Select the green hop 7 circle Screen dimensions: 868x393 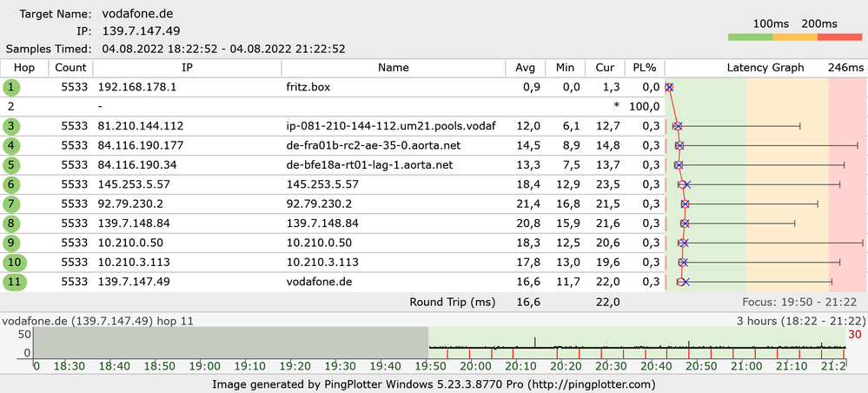coord(11,204)
